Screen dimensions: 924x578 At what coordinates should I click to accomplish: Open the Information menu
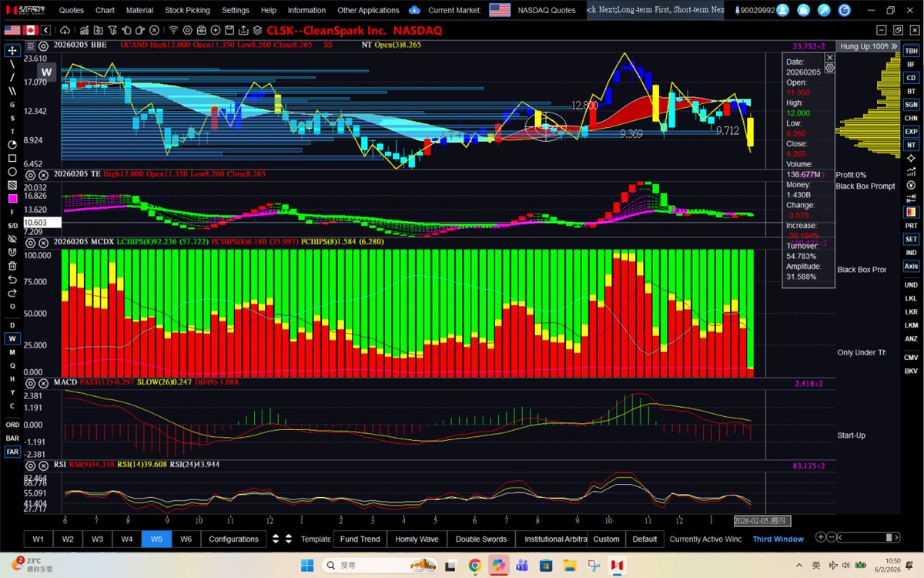coord(306,10)
